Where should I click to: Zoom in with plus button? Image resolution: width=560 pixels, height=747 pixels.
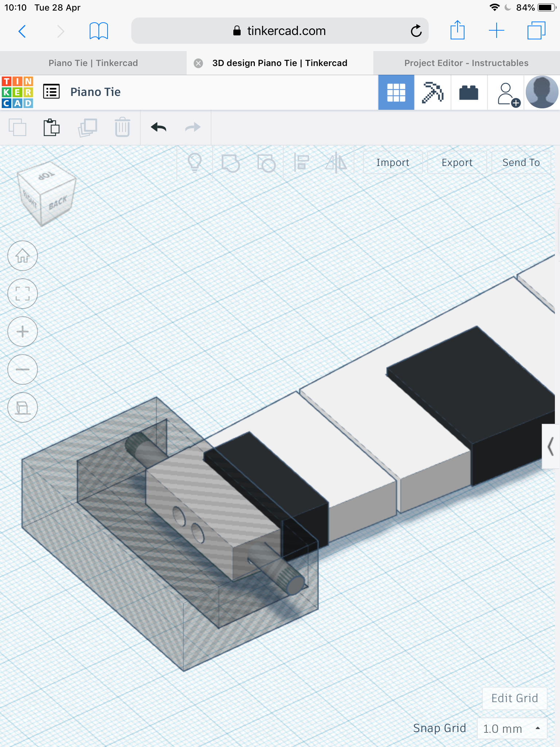(23, 332)
